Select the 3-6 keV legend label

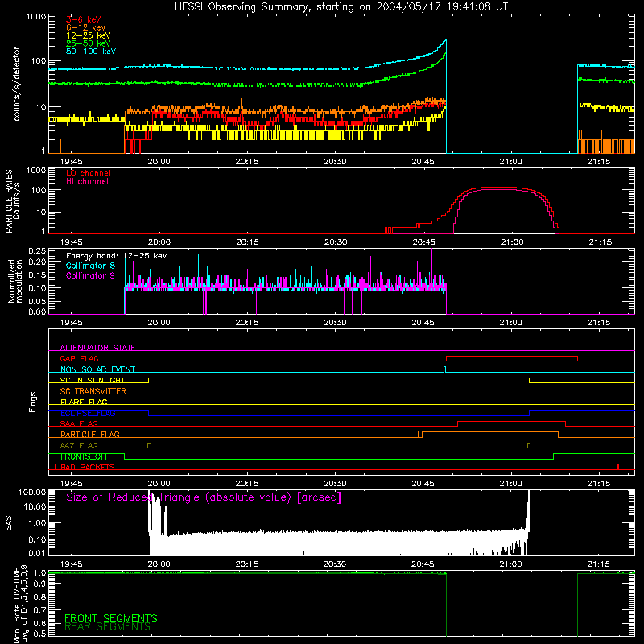pos(84,19)
